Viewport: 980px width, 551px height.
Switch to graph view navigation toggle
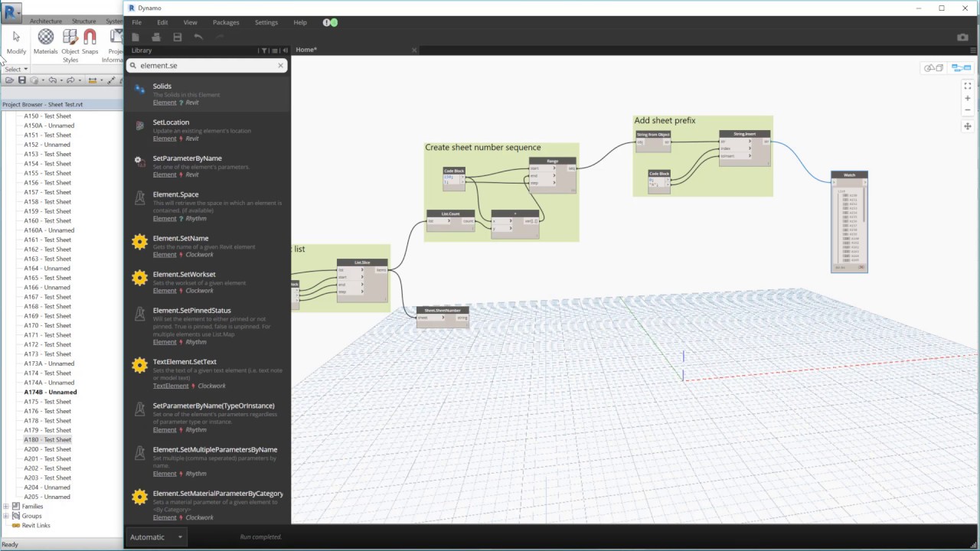point(961,68)
